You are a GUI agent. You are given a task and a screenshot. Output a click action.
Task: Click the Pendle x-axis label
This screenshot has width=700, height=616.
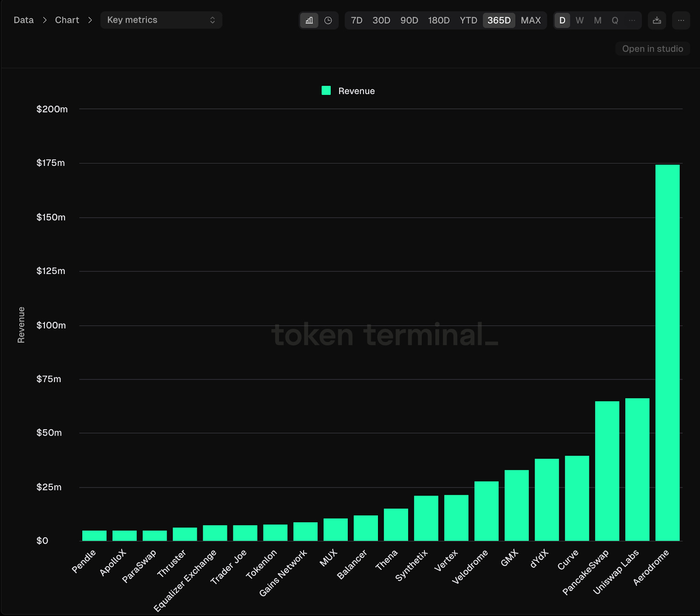[x=84, y=561]
